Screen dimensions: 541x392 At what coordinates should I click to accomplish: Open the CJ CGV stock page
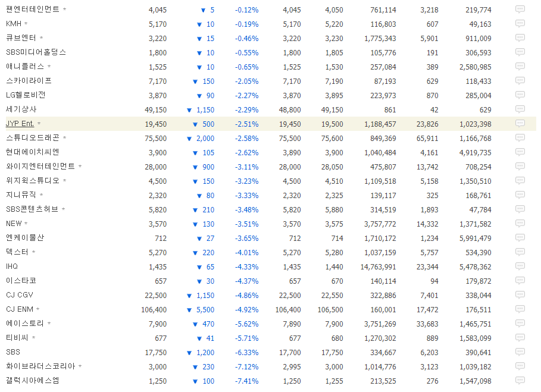[19, 295]
